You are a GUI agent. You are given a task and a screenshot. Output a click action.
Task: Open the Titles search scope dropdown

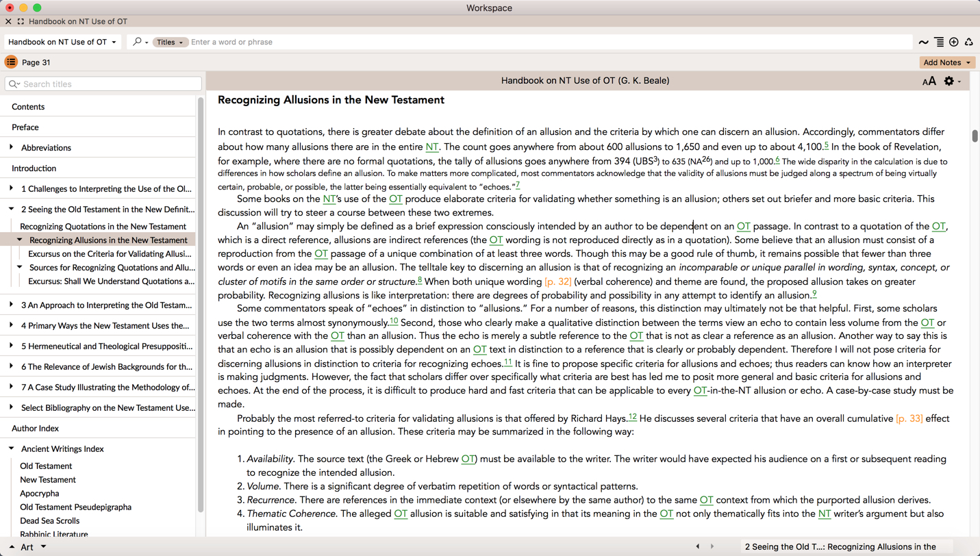(170, 42)
